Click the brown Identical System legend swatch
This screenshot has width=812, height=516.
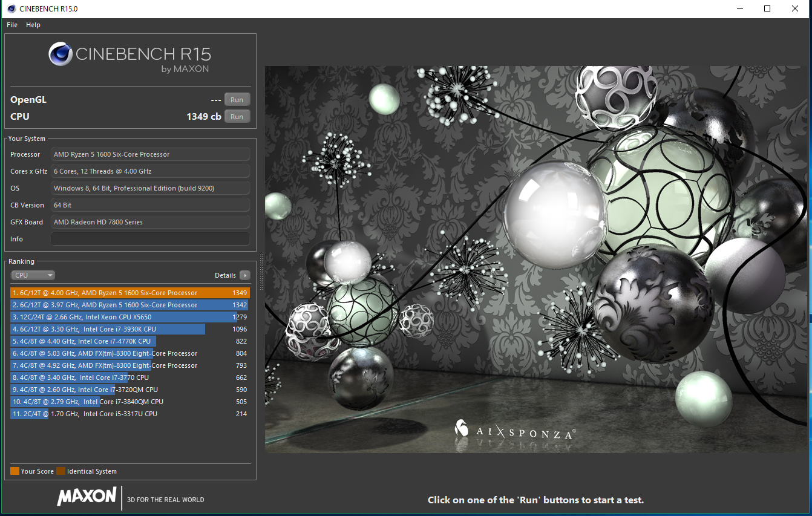tap(61, 471)
